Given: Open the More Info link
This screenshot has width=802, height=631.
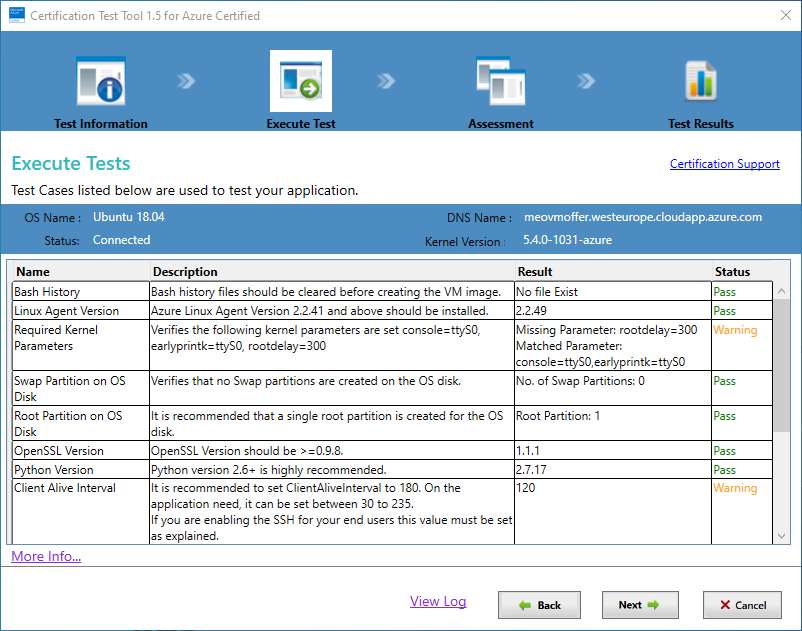Looking at the screenshot, I should click(x=45, y=556).
